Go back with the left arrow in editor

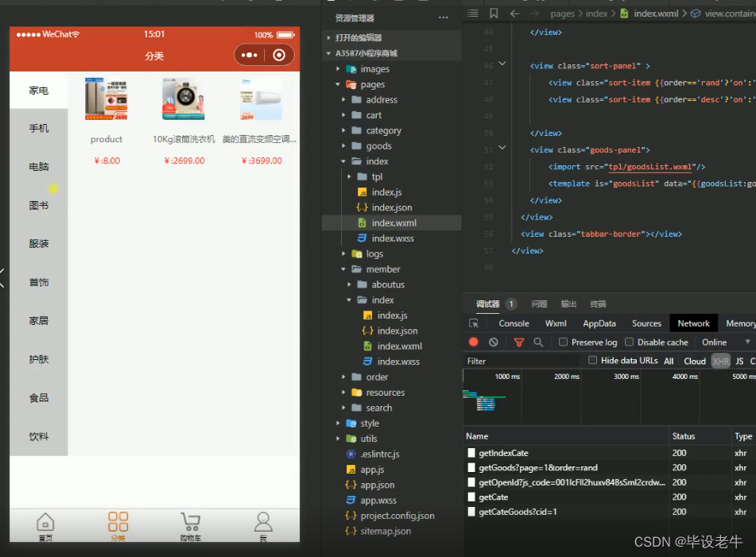[x=514, y=14]
